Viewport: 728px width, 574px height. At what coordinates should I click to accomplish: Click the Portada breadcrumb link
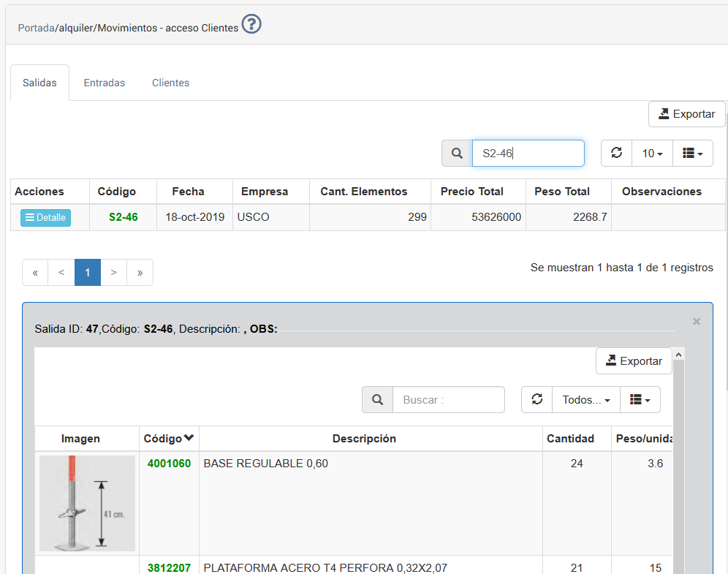[x=36, y=28]
